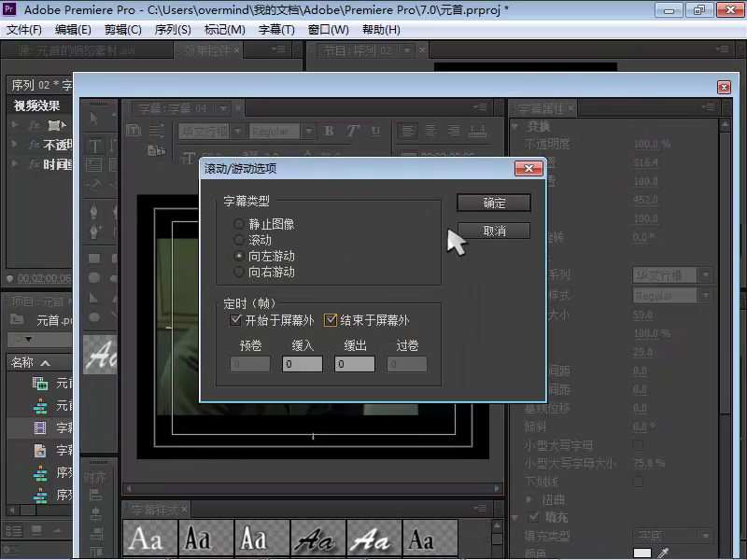This screenshot has width=747, height=560.
Task: Pick fill color with the eyedropper
Action: pyautogui.click(x=663, y=553)
